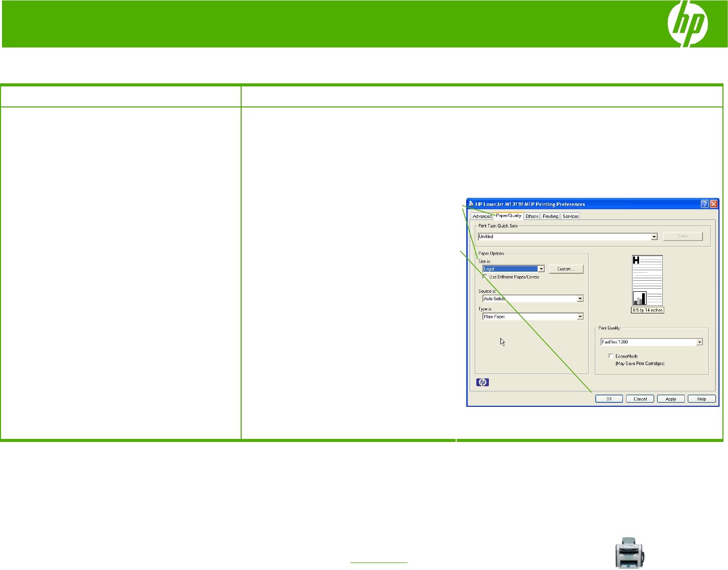Screen dimensions: 728x570
Task: Click the question mark help icon in title bar
Action: [x=705, y=203]
